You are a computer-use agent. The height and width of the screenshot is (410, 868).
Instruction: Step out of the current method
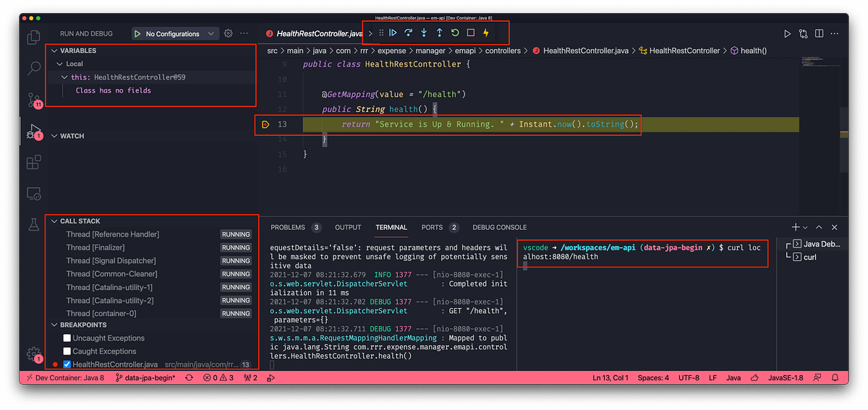tap(439, 33)
